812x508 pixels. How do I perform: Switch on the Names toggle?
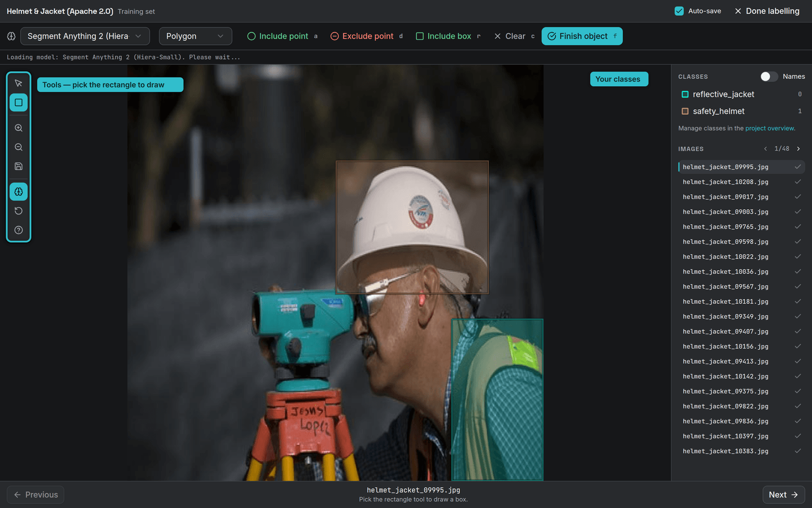pyautogui.click(x=769, y=76)
